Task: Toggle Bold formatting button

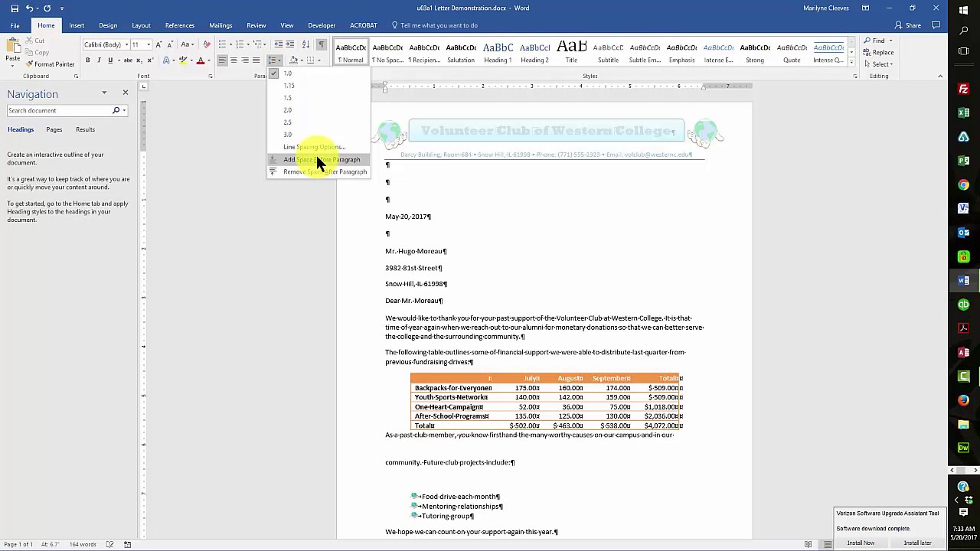Action: tap(88, 60)
